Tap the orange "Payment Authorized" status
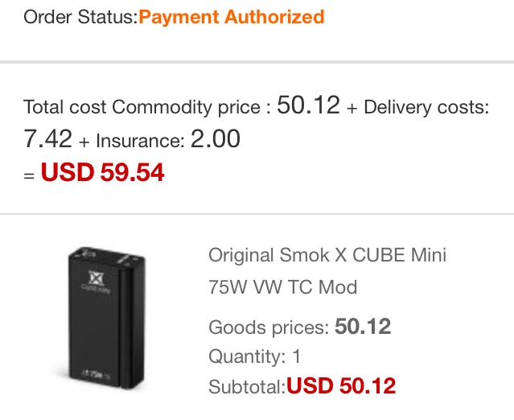Viewport: 514px width, 420px height. tap(232, 16)
